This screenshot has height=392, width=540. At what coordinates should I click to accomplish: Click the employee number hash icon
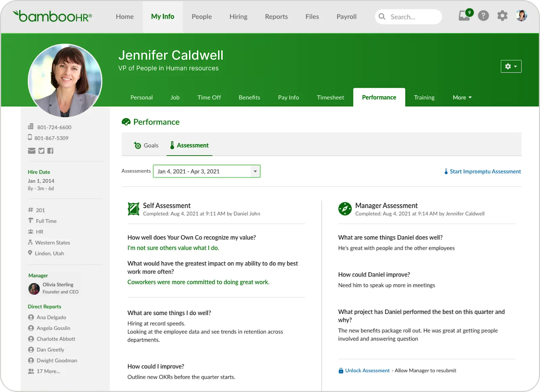pyautogui.click(x=31, y=210)
